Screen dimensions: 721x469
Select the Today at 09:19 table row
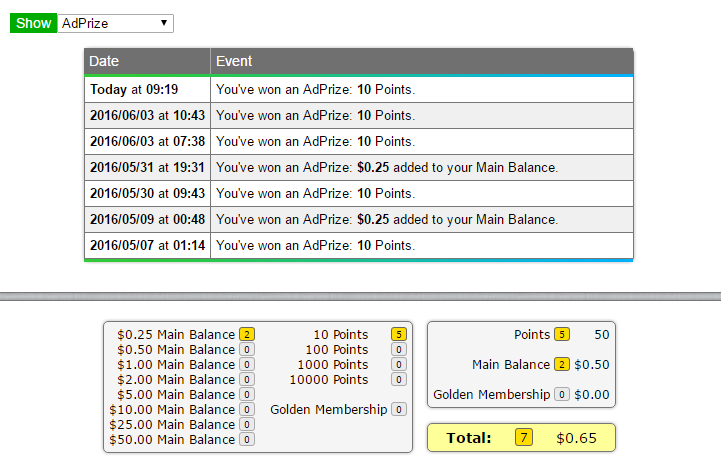pyautogui.click(x=358, y=89)
